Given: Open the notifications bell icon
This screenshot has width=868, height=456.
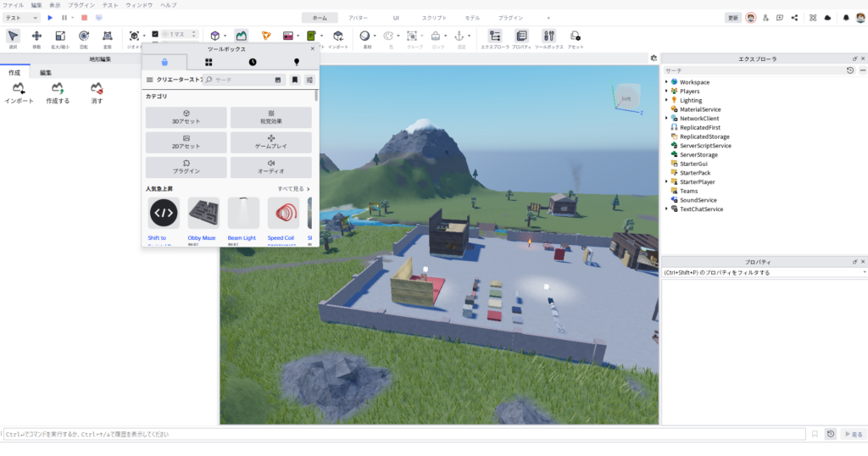Looking at the screenshot, I should pos(847,18).
